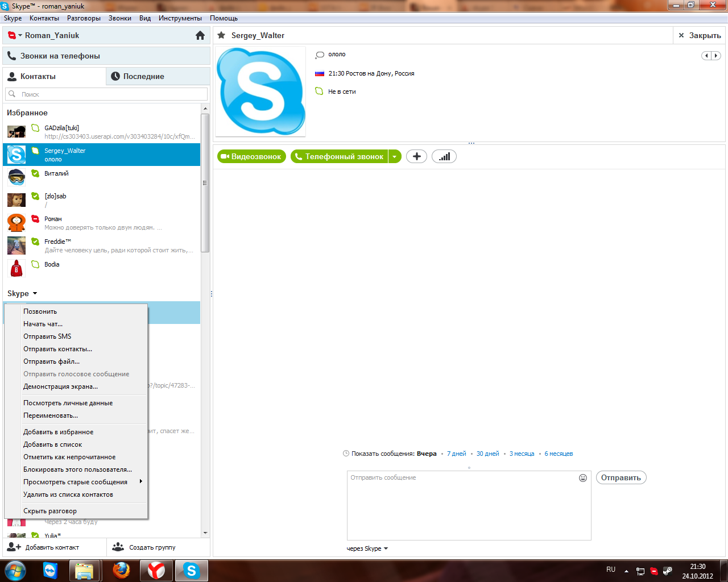Open Разговоры menu in menu bar

[x=84, y=18]
